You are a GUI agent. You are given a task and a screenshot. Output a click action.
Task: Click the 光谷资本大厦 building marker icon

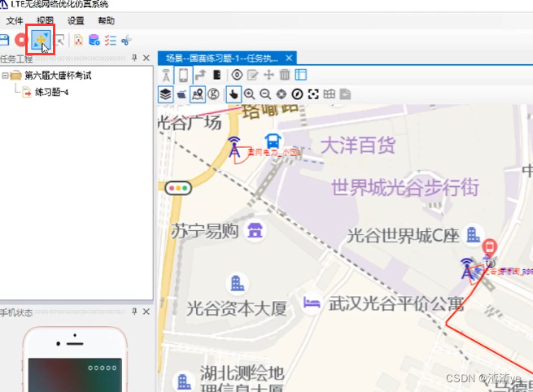click(238, 283)
